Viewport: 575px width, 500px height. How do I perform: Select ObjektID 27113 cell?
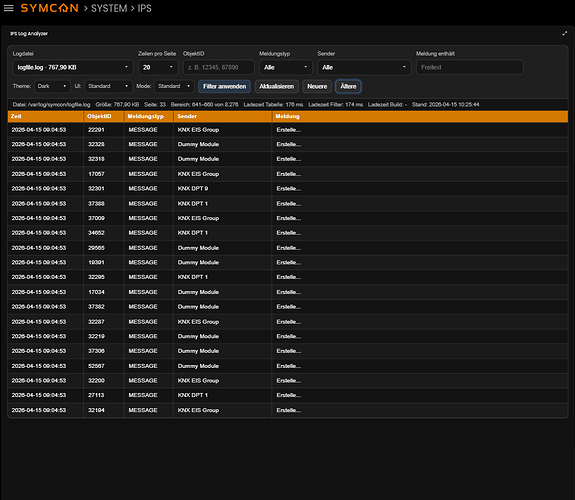104,395
